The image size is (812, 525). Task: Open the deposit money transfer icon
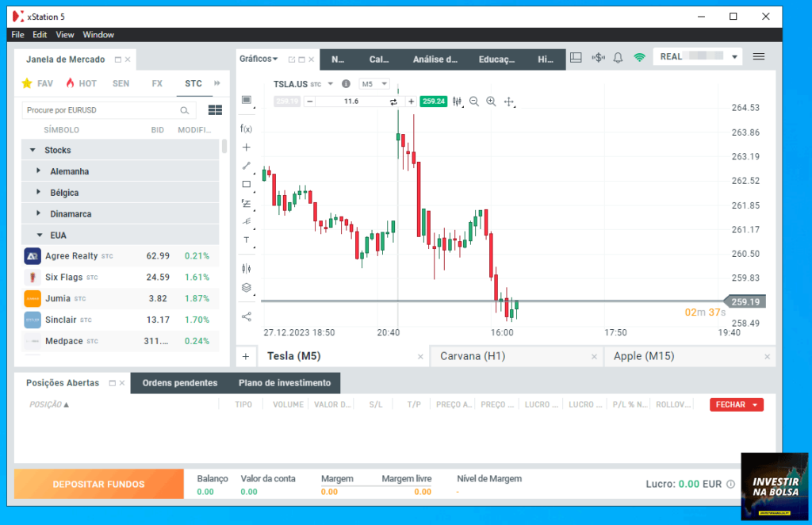[598, 57]
